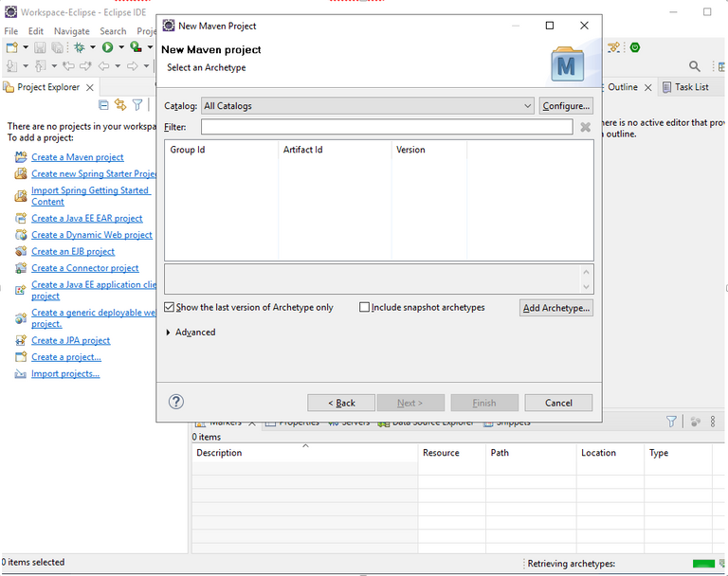
Task: Click the Previous Annotation icon in the toolbar
Action: click(x=41, y=66)
